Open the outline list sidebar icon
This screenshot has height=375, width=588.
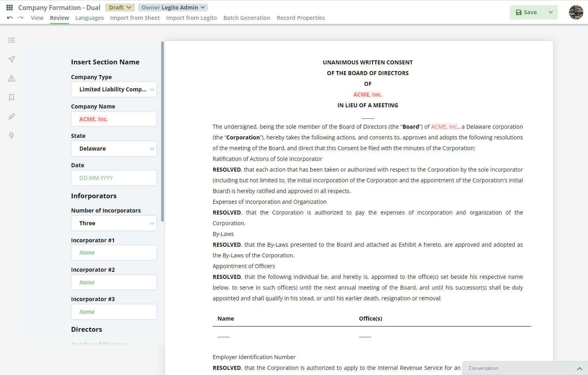tap(12, 40)
